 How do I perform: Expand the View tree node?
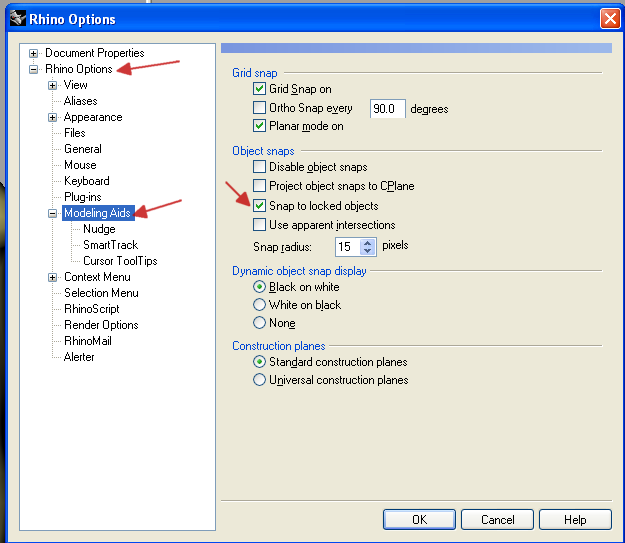[52, 85]
